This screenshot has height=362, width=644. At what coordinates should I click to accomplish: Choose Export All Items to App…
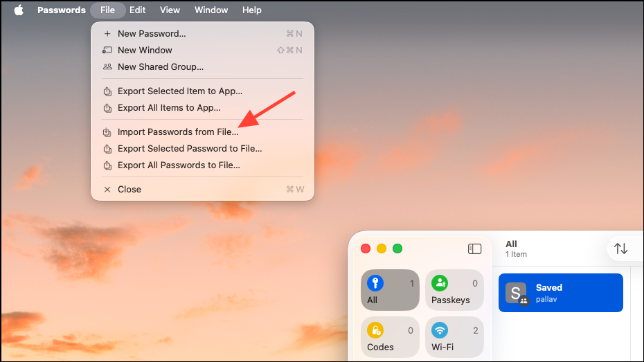click(x=202, y=107)
